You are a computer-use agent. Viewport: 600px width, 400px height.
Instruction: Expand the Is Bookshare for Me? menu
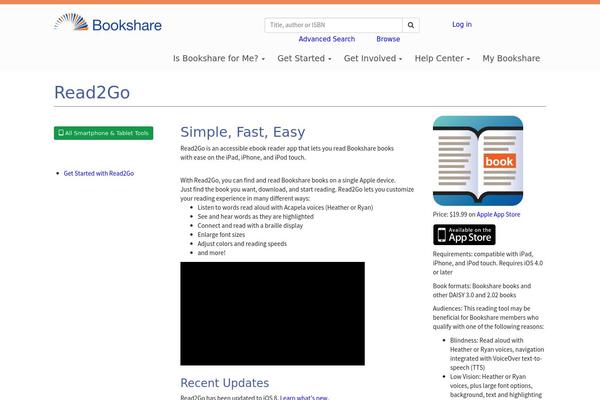point(219,59)
